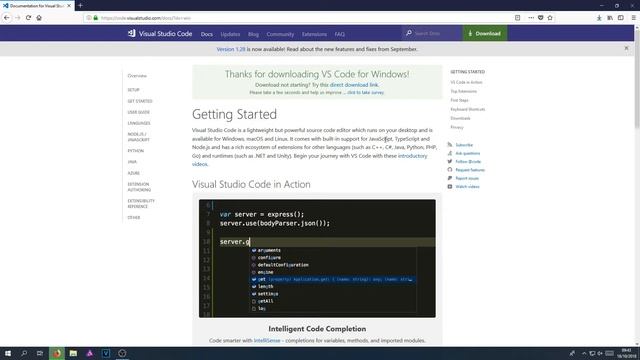
Task: Bookmark this page with the star icon
Action: tap(550, 18)
